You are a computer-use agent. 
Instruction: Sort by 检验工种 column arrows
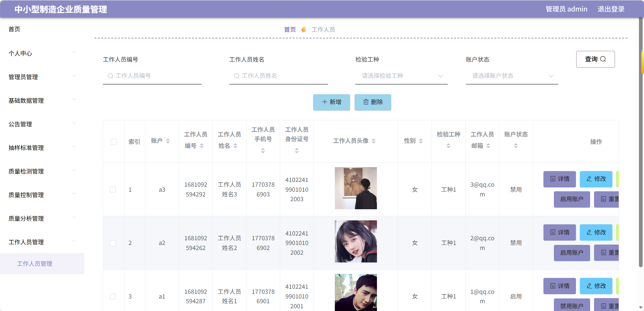(448, 146)
